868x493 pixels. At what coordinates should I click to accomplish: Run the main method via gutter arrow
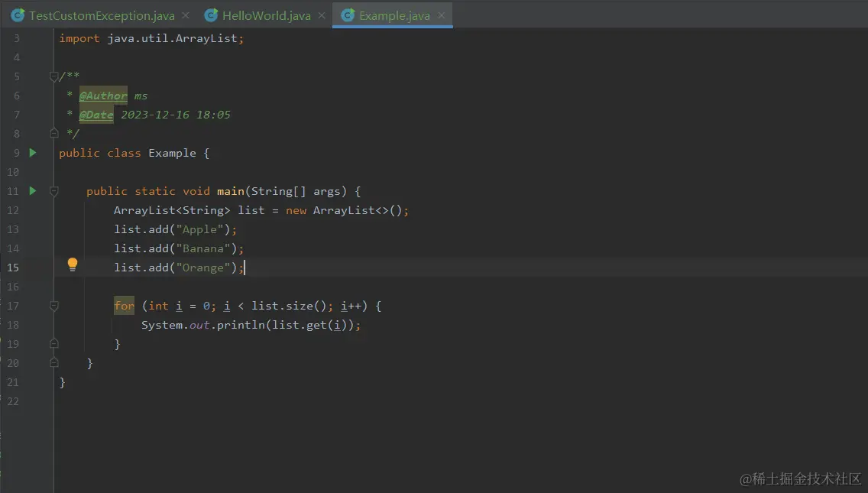pos(33,190)
